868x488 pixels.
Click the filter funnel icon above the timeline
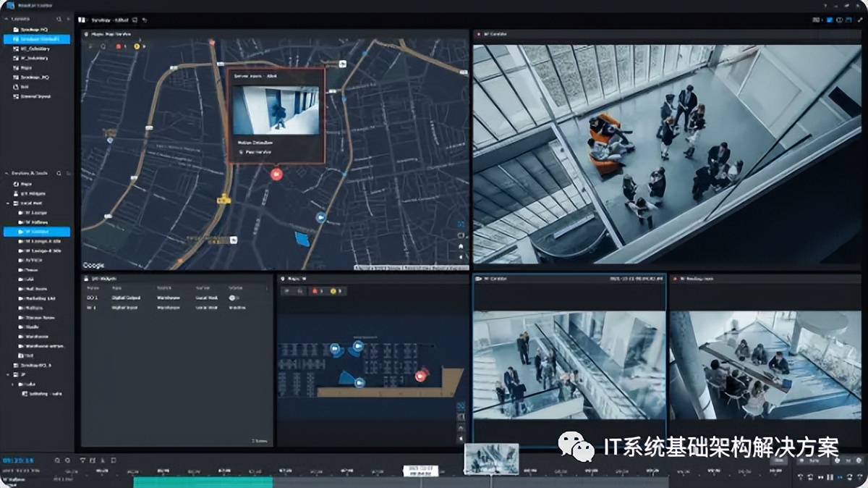point(82,460)
